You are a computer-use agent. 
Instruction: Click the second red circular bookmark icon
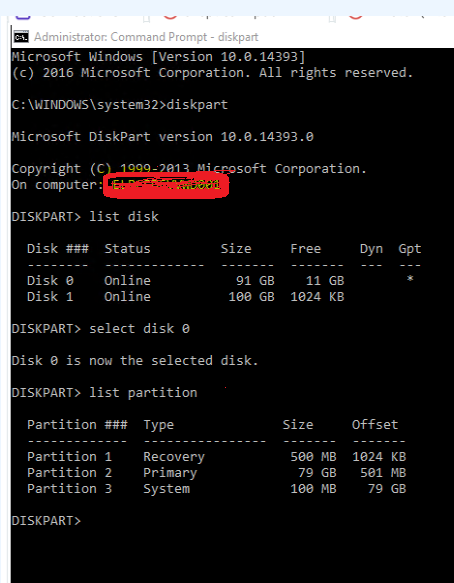point(355,17)
